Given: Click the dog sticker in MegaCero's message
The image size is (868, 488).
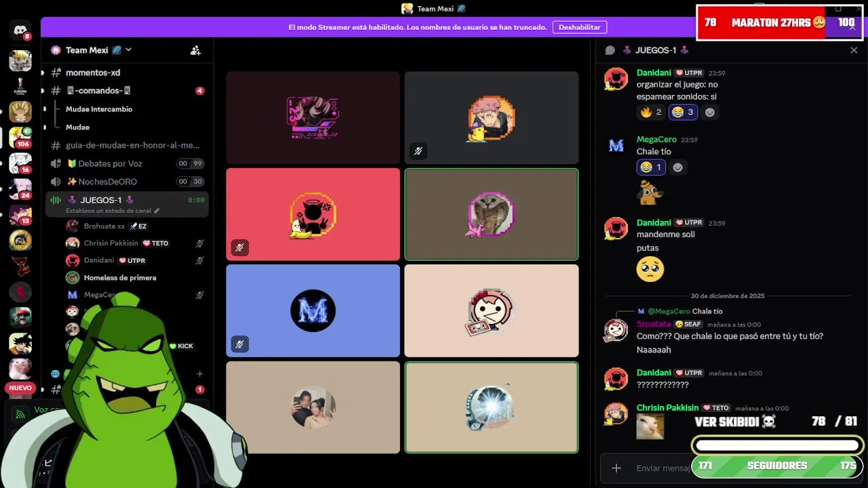Looking at the screenshot, I should coord(650,192).
